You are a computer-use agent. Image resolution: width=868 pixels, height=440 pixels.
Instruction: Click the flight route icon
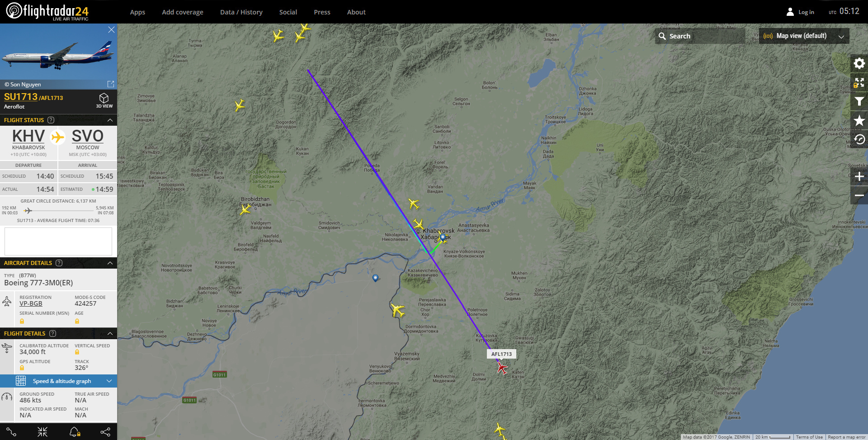(x=12, y=432)
